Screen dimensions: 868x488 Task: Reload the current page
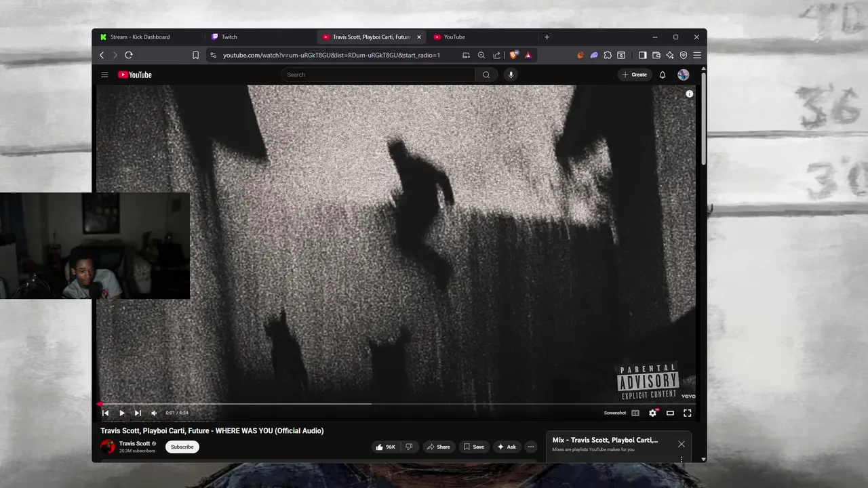(x=128, y=55)
